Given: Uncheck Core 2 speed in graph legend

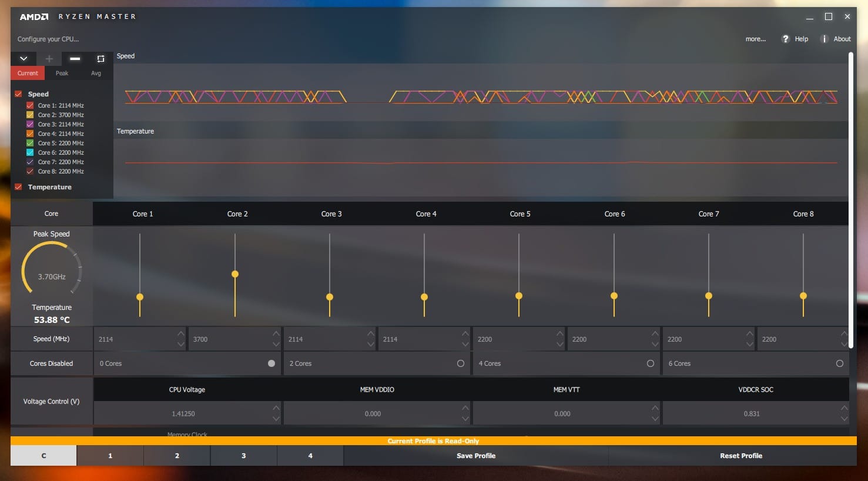Looking at the screenshot, I should [30, 115].
